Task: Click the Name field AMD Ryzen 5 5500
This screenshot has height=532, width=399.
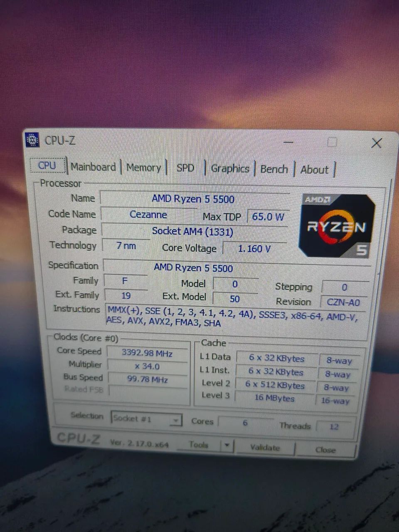Action: (x=194, y=199)
